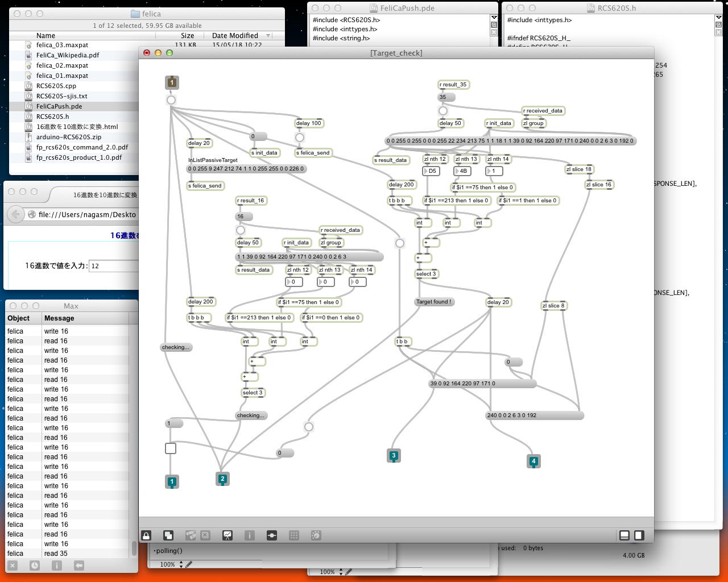Click the 'zl slice 18' object
Screen dimensions: 728x582
tap(579, 169)
